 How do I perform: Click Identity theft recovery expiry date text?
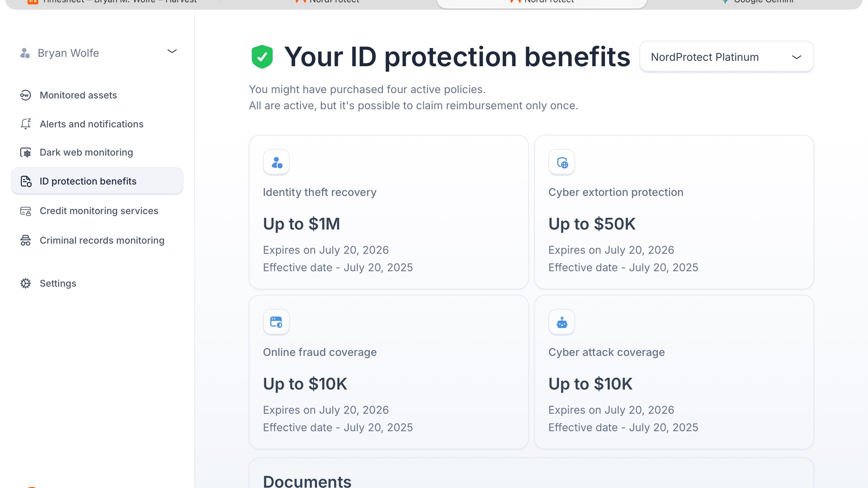326,250
